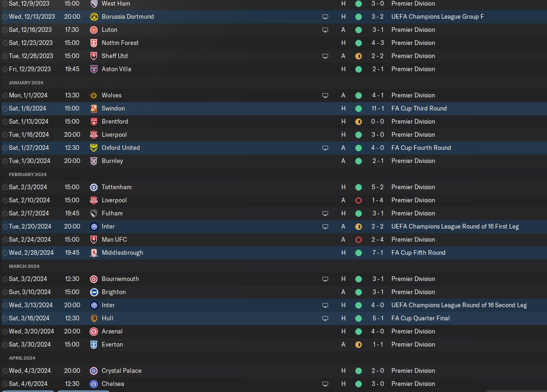Open the Tottenham team link
This screenshot has height=392, width=547.
pos(117,187)
